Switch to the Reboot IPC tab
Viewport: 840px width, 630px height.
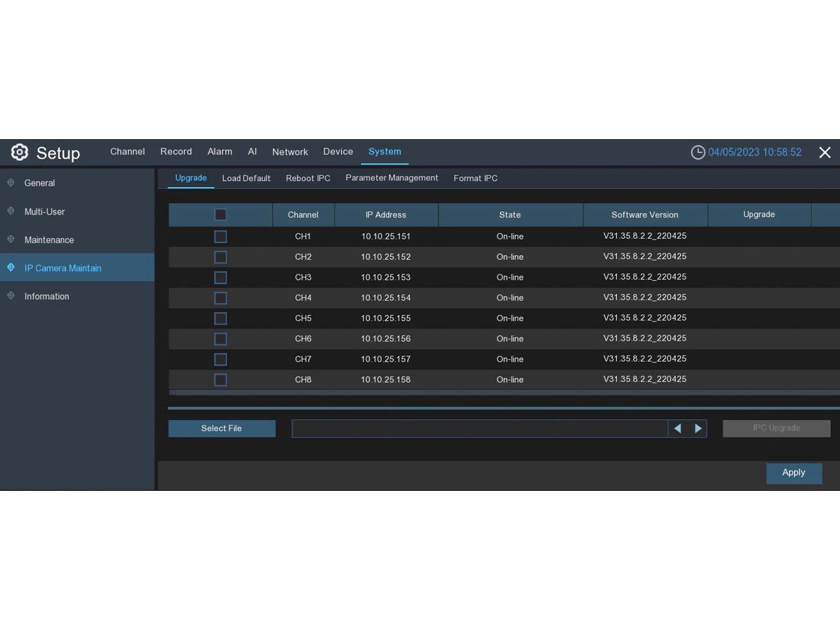(308, 178)
